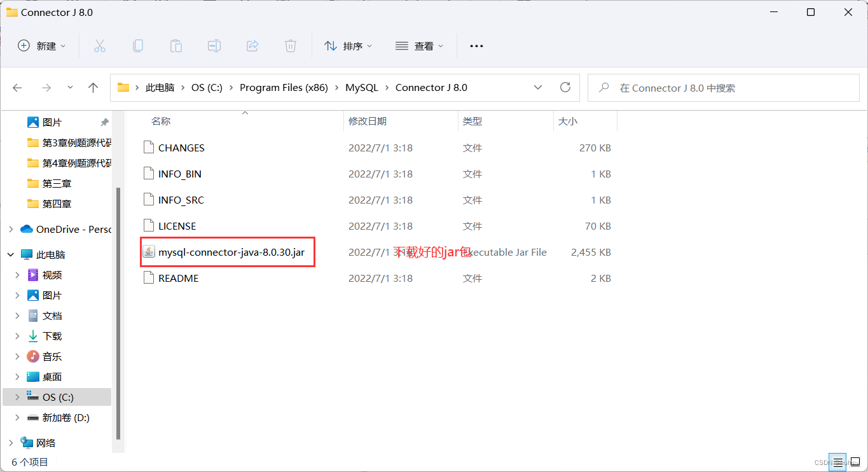Viewport: 868px width, 472px height.
Task: Click in the Connector J 8.0 search box
Action: coord(723,87)
